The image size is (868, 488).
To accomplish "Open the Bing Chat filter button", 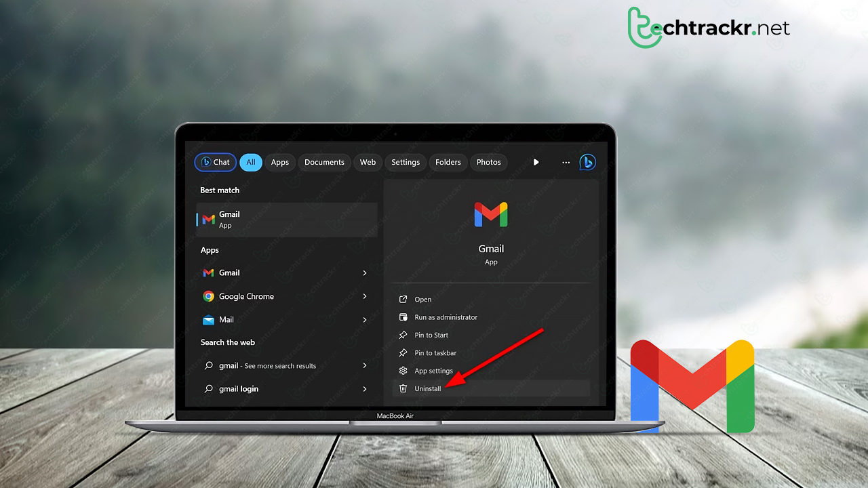I will [x=215, y=162].
